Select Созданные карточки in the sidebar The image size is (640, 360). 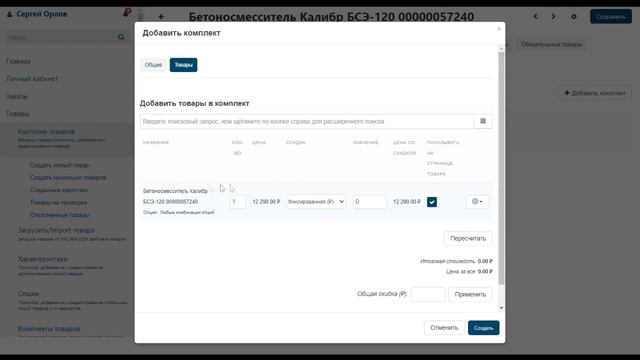[x=59, y=190]
